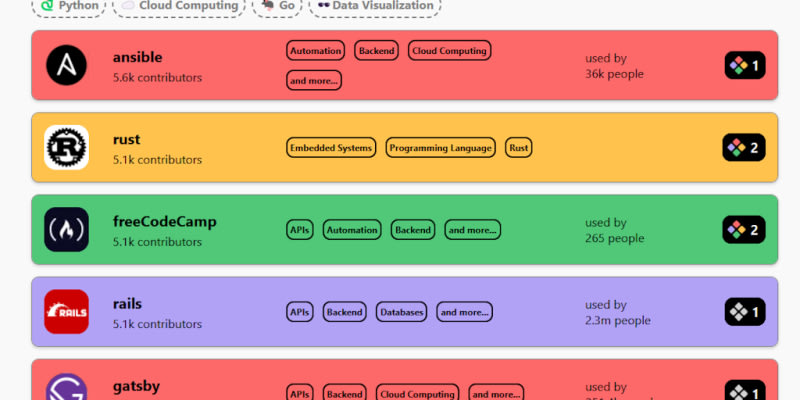
Task: Click the rust logo icon
Action: [x=66, y=147]
